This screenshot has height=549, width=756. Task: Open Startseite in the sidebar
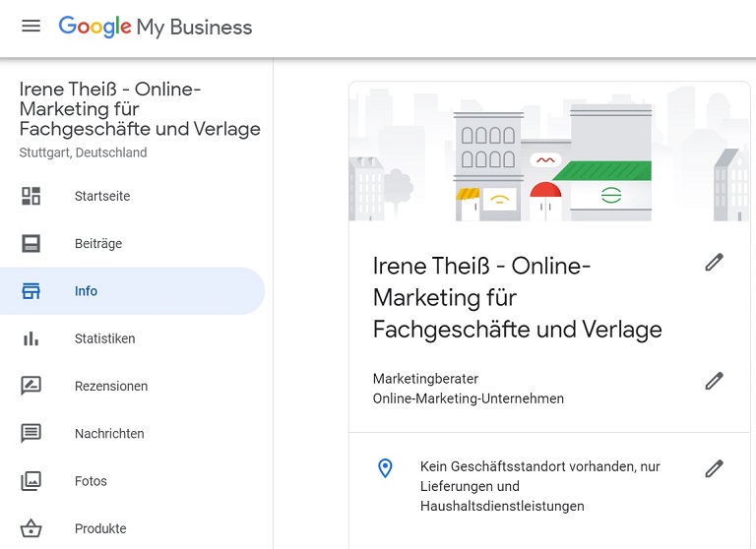click(x=132, y=196)
